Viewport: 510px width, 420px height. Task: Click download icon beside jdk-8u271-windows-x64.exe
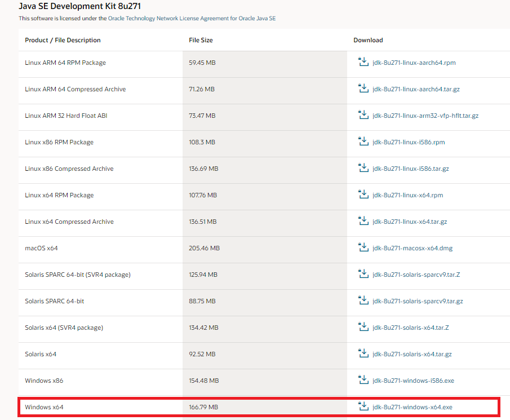(363, 406)
